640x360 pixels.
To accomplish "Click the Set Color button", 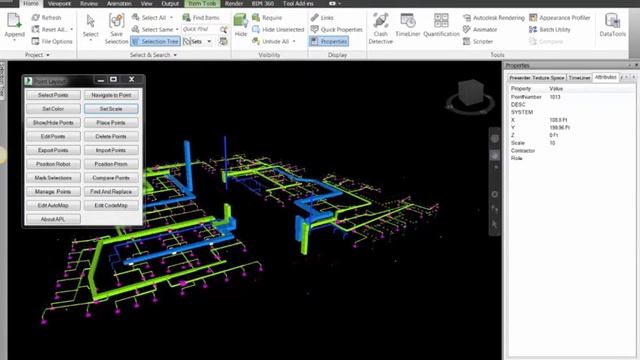I will coord(53,109).
